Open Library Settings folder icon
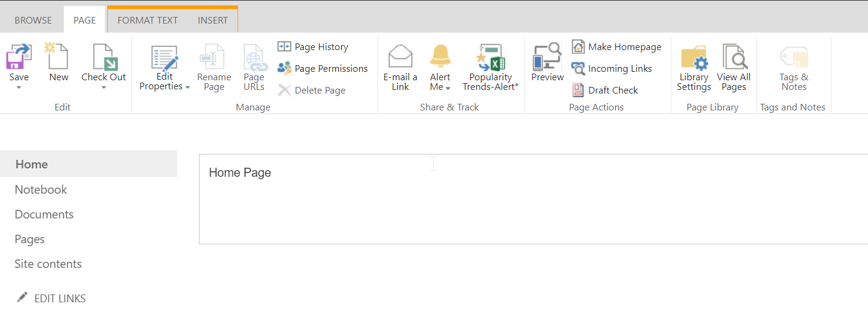Viewport: 868px width, 324px height. pos(694,58)
